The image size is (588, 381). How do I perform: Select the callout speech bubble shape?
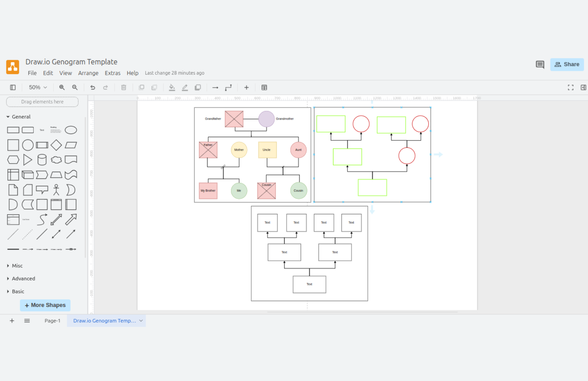click(x=42, y=190)
